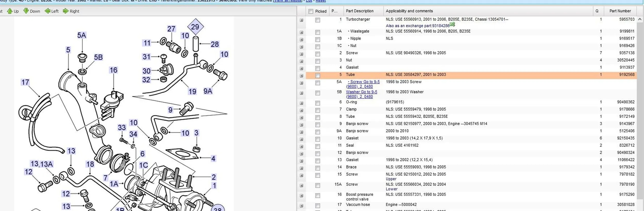Click the Right navigation button label
This screenshot has width=644, height=211.
(74, 11)
